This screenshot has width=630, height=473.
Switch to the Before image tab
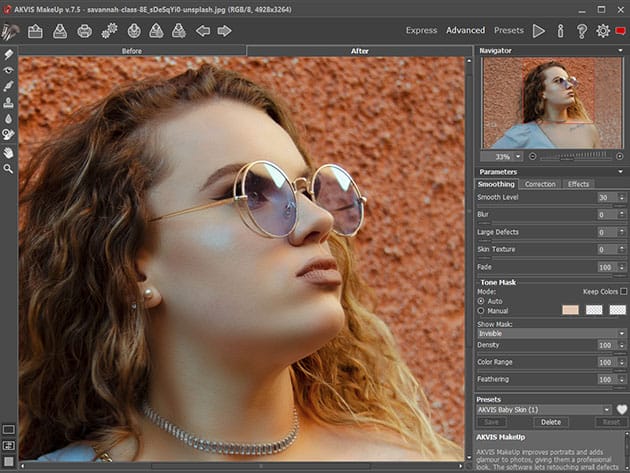[132, 50]
